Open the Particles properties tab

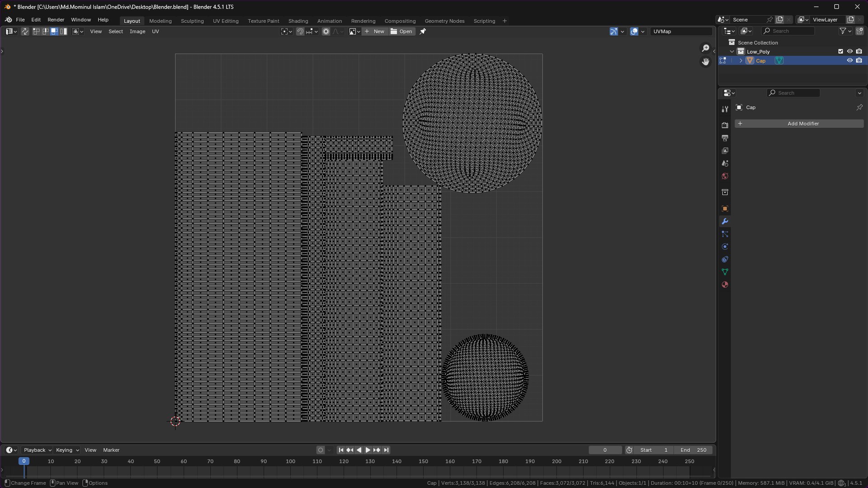(x=725, y=234)
